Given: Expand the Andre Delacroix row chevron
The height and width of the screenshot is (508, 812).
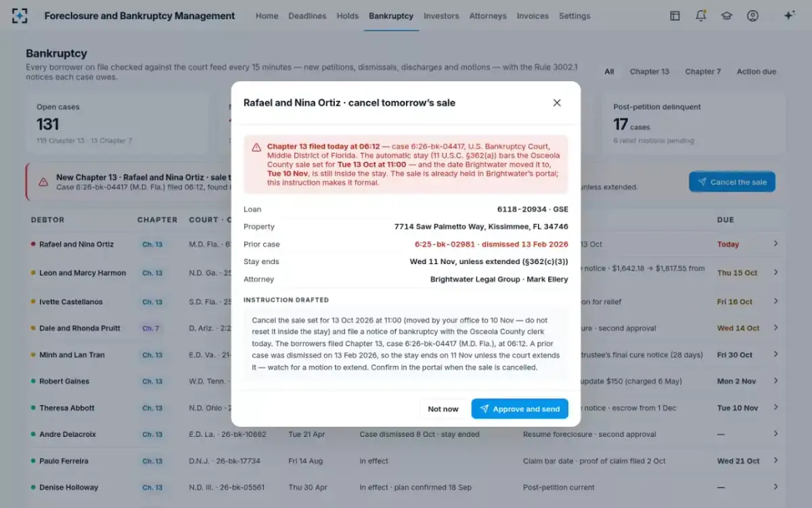Looking at the screenshot, I should (x=775, y=434).
